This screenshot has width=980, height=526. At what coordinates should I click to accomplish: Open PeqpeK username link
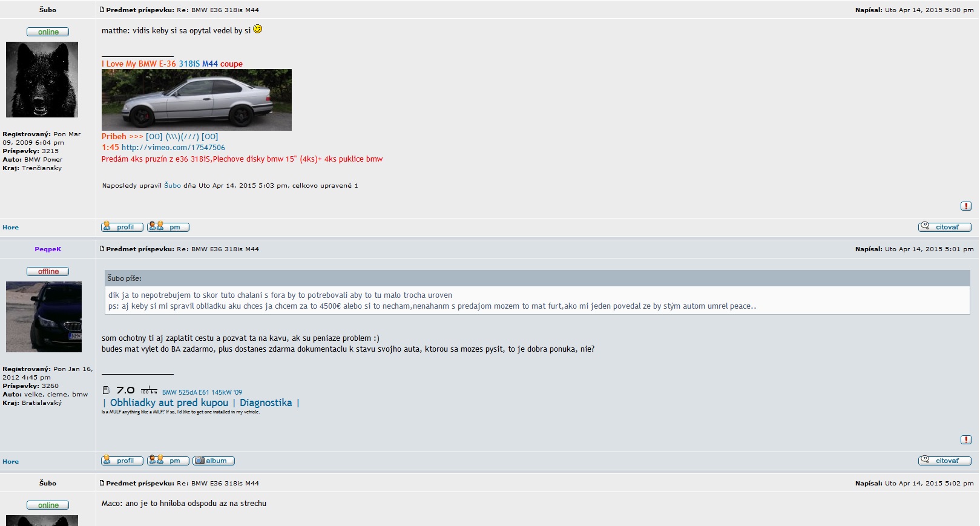pyautogui.click(x=48, y=249)
